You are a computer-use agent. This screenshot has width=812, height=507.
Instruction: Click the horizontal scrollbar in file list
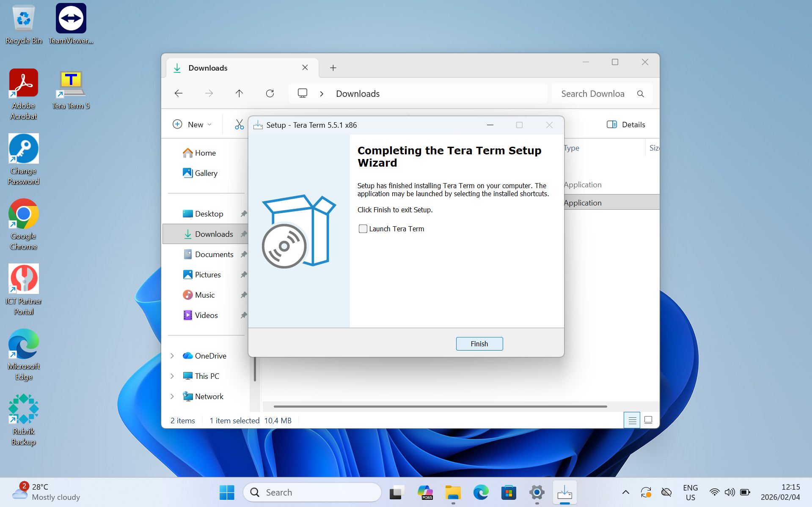pos(440,406)
